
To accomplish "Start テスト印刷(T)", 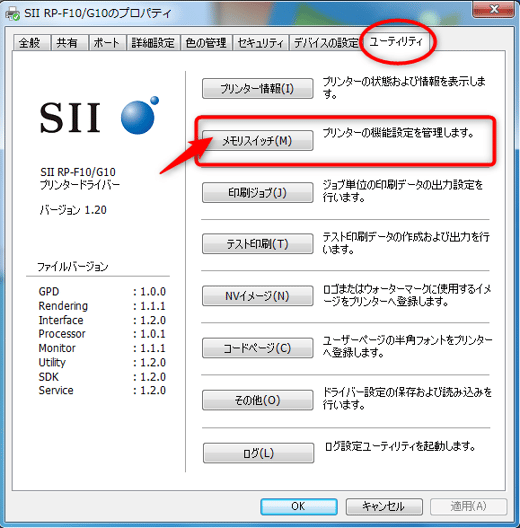I will (x=258, y=244).
